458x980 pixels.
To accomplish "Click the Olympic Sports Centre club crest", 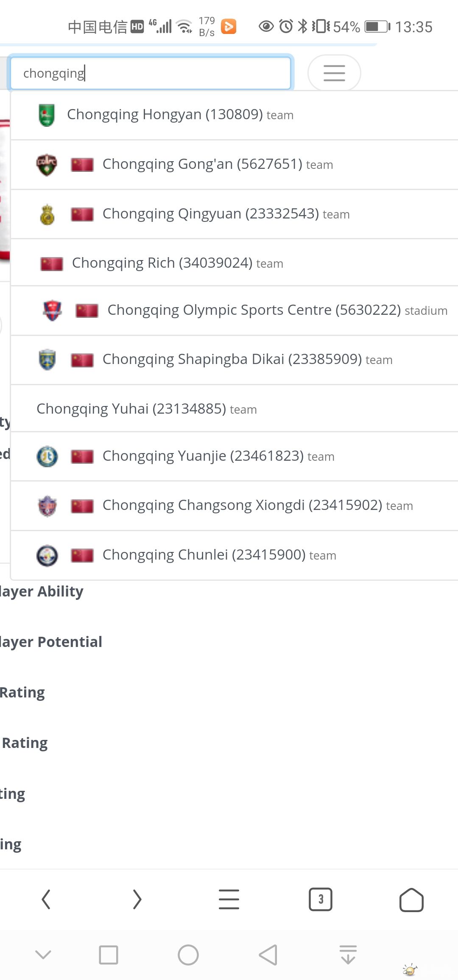I will click(x=52, y=311).
